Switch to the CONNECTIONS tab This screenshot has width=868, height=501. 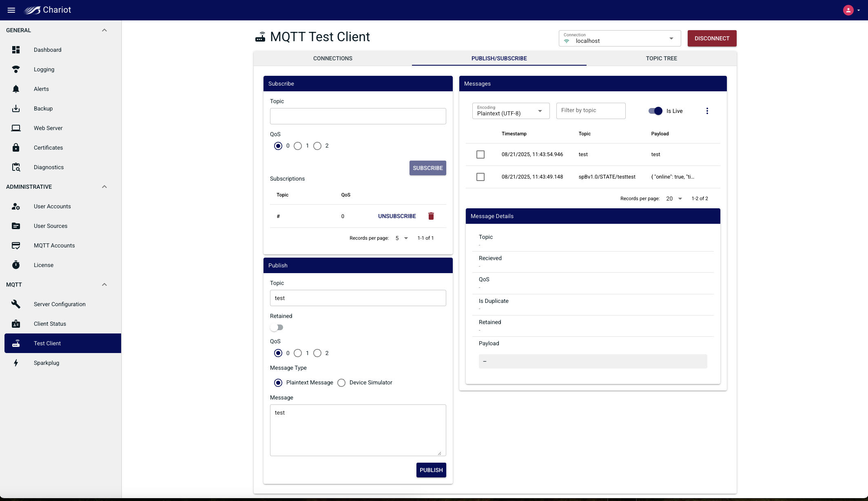tap(332, 58)
